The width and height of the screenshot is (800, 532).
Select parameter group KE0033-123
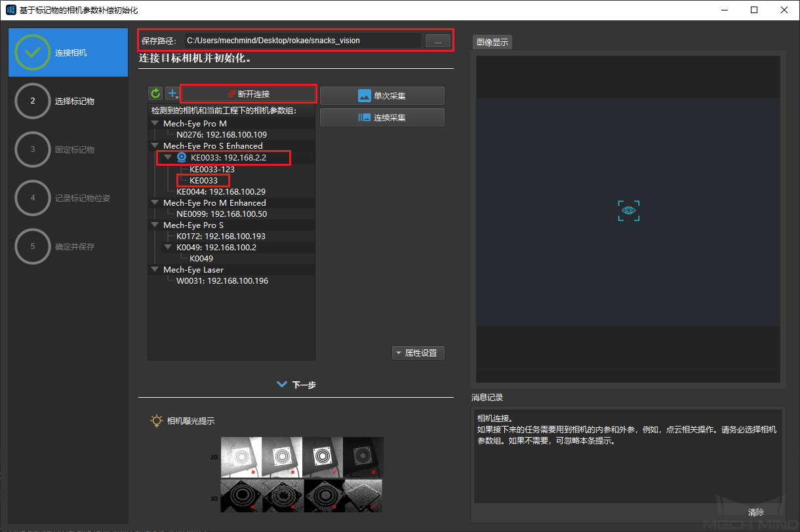click(212, 169)
